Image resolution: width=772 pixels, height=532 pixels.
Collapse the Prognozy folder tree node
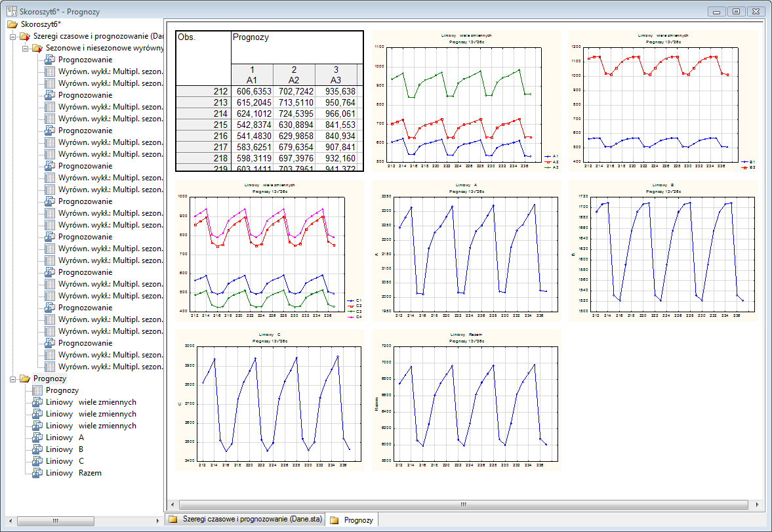13,379
